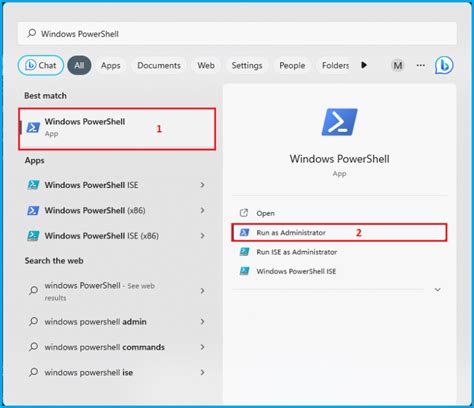Select the All filter tab
The height and width of the screenshot is (408, 474).
(x=79, y=65)
